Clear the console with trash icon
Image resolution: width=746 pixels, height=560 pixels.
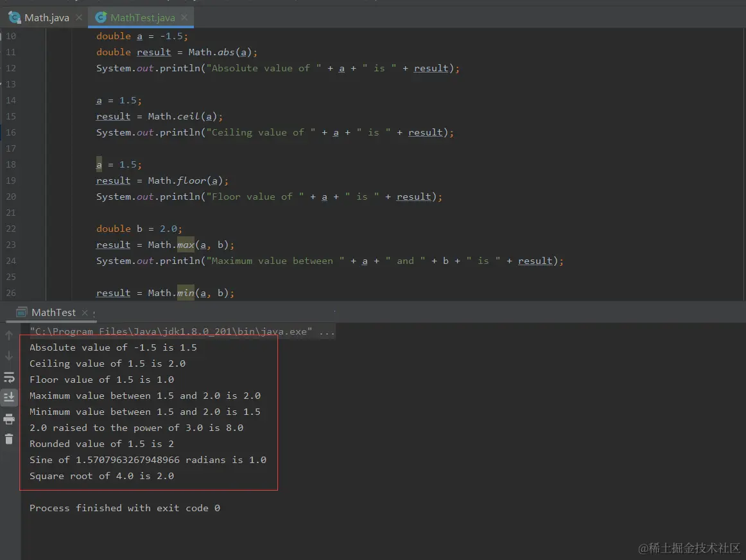[x=9, y=439]
